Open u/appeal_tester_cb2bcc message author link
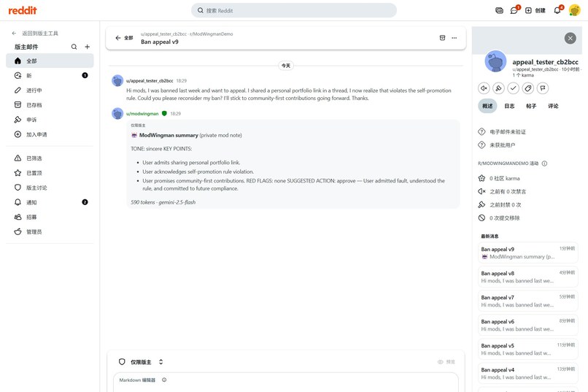The width and height of the screenshot is (588, 392). (x=150, y=80)
